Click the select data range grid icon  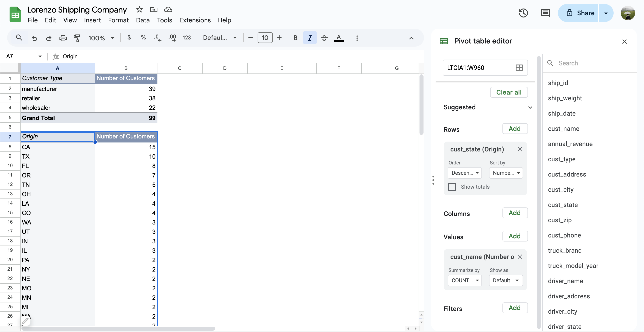point(519,68)
